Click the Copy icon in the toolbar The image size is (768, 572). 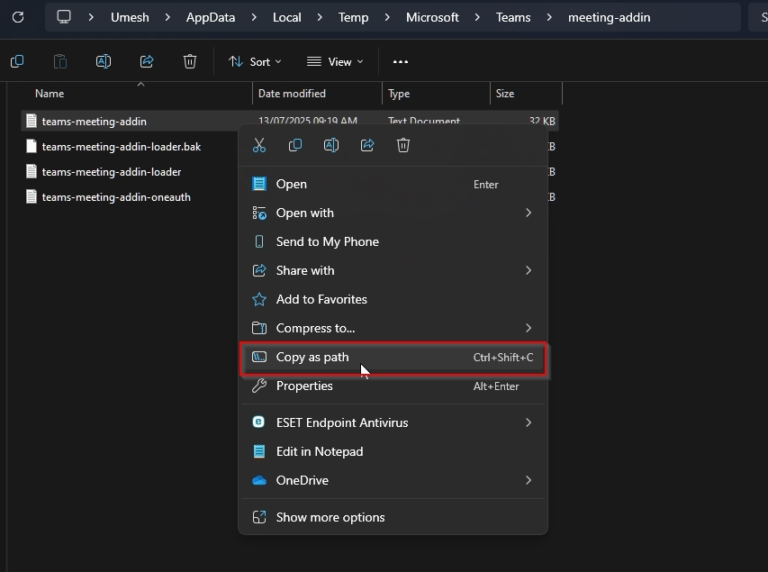click(17, 62)
